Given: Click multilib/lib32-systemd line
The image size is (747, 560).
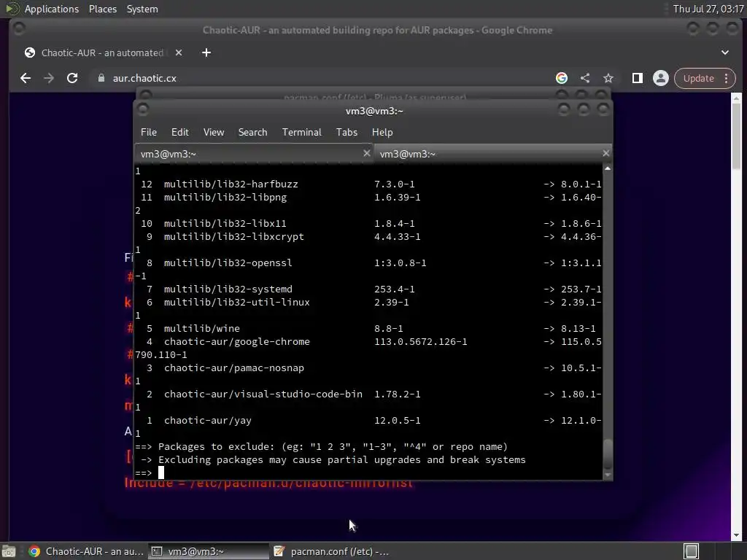Looking at the screenshot, I should (368, 289).
